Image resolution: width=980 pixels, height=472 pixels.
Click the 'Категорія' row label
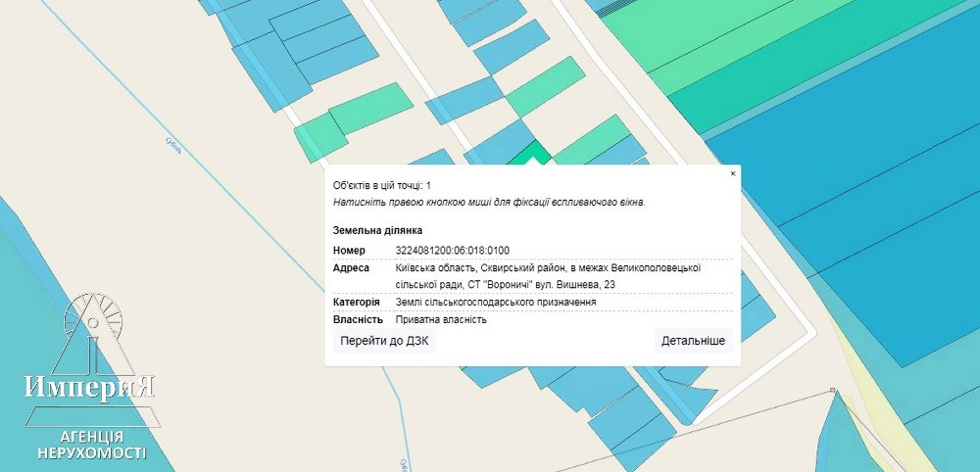tap(357, 303)
